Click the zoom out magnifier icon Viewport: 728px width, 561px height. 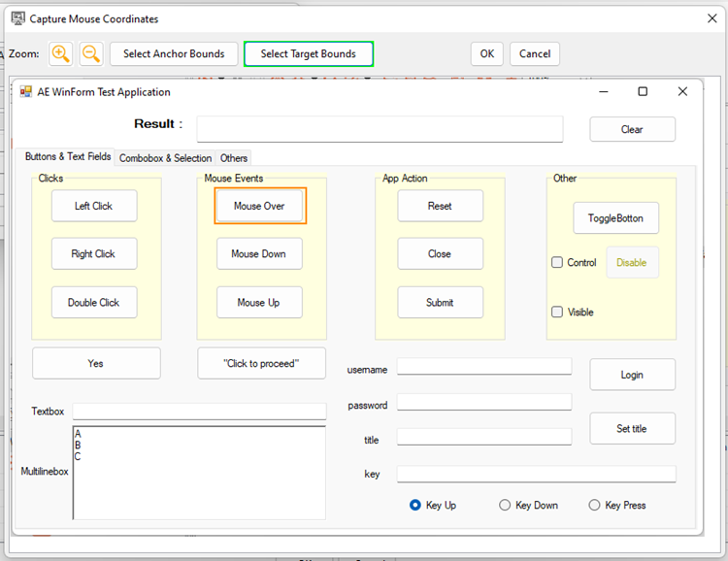pos(91,54)
